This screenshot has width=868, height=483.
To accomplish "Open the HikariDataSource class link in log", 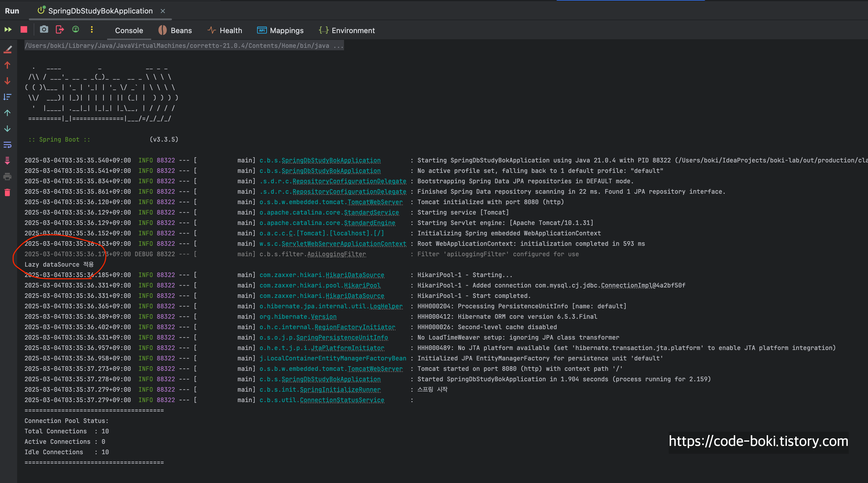I will (x=354, y=275).
